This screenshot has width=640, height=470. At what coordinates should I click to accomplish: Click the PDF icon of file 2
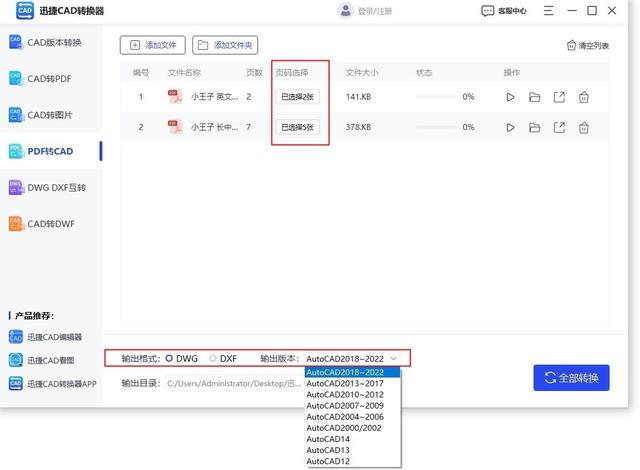(x=175, y=127)
